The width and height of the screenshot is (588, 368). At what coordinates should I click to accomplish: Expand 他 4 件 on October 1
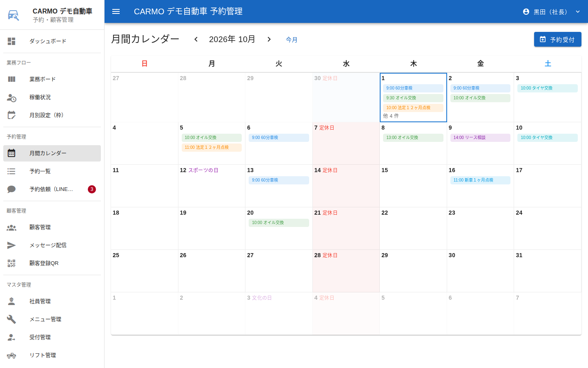pos(391,116)
